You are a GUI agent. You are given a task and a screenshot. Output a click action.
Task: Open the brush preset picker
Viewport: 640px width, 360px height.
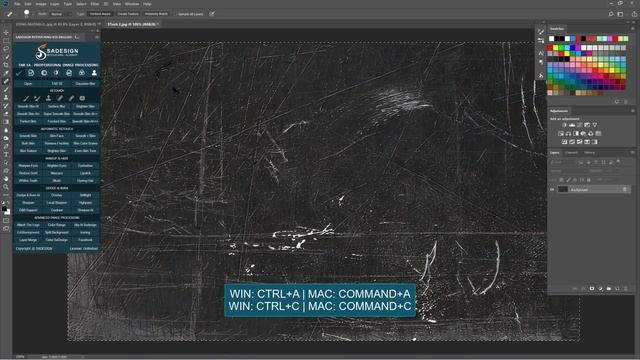27,14
